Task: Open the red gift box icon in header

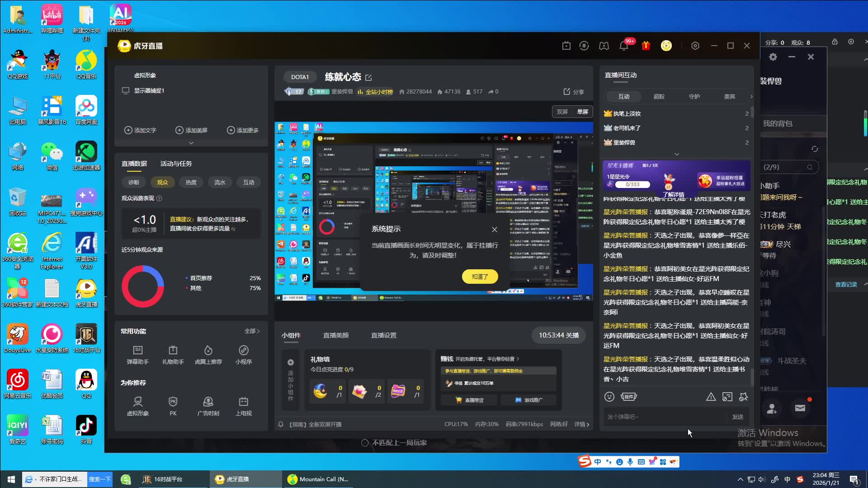Action: (646, 46)
